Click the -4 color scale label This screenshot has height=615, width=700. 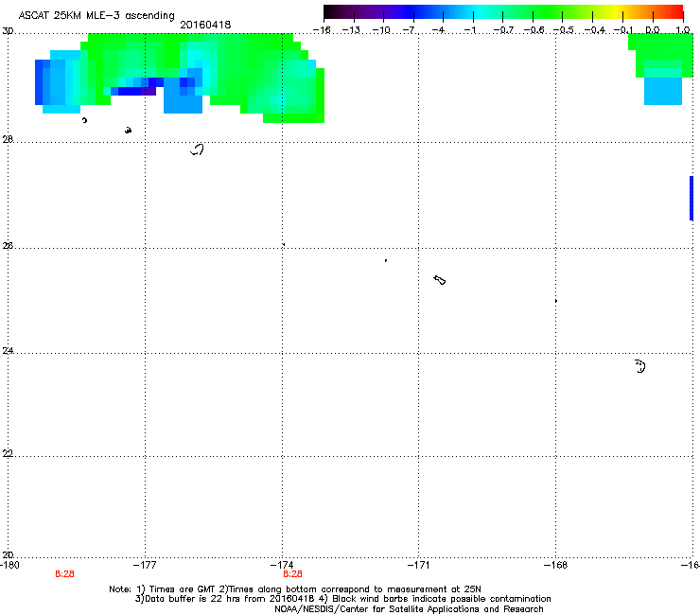438,30
